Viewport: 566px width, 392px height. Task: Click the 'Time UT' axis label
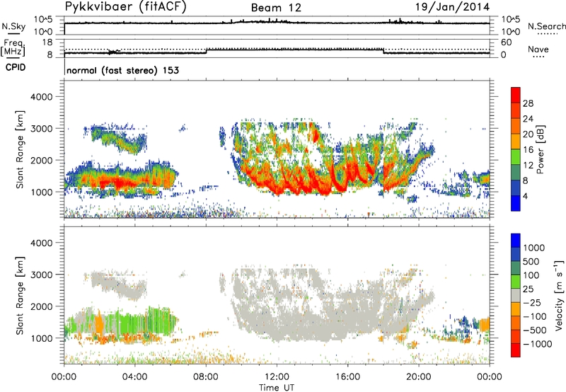277,388
